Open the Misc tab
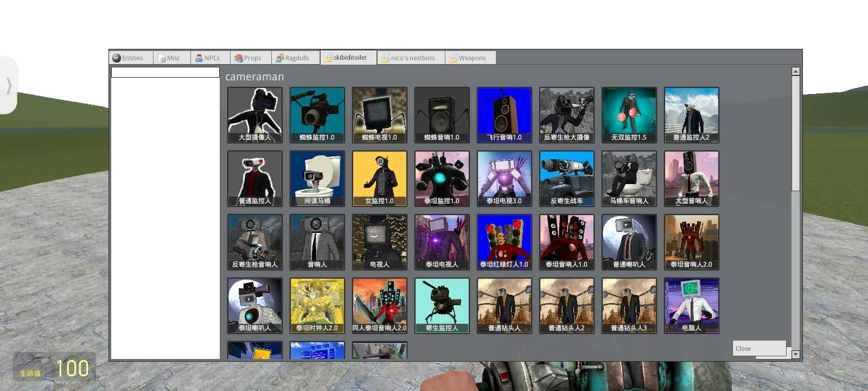 tap(172, 58)
